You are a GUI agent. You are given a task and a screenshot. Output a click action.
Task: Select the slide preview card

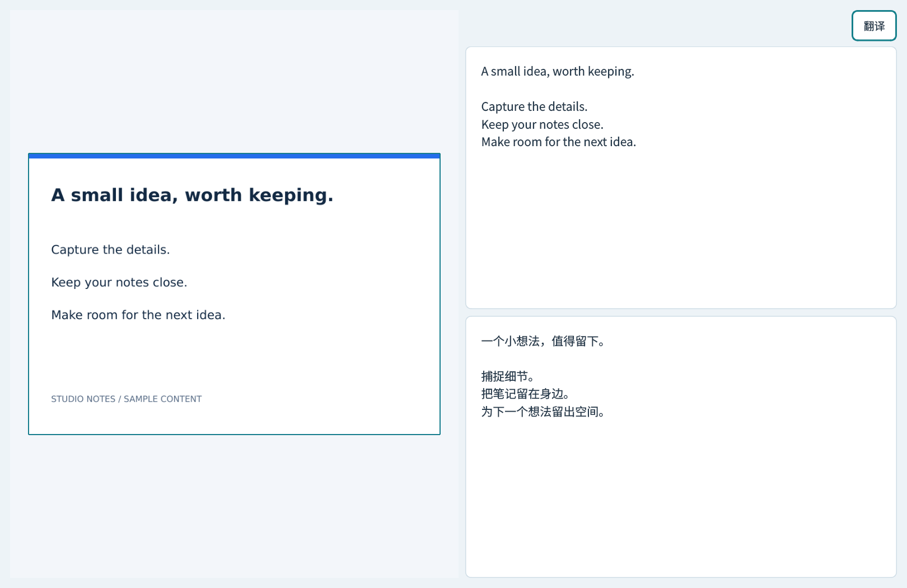click(234, 294)
